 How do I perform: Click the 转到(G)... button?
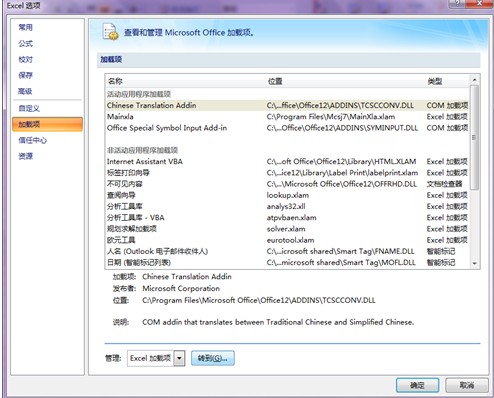[x=213, y=358]
